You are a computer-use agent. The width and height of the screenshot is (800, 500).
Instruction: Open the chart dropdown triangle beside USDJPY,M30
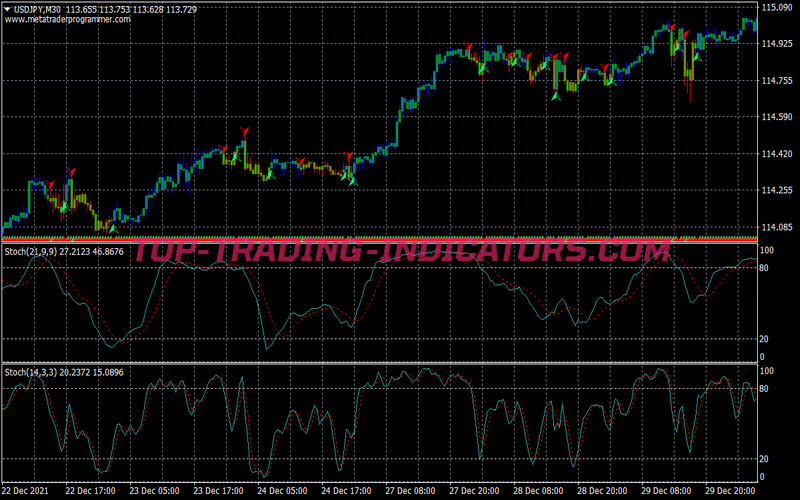pos(8,9)
